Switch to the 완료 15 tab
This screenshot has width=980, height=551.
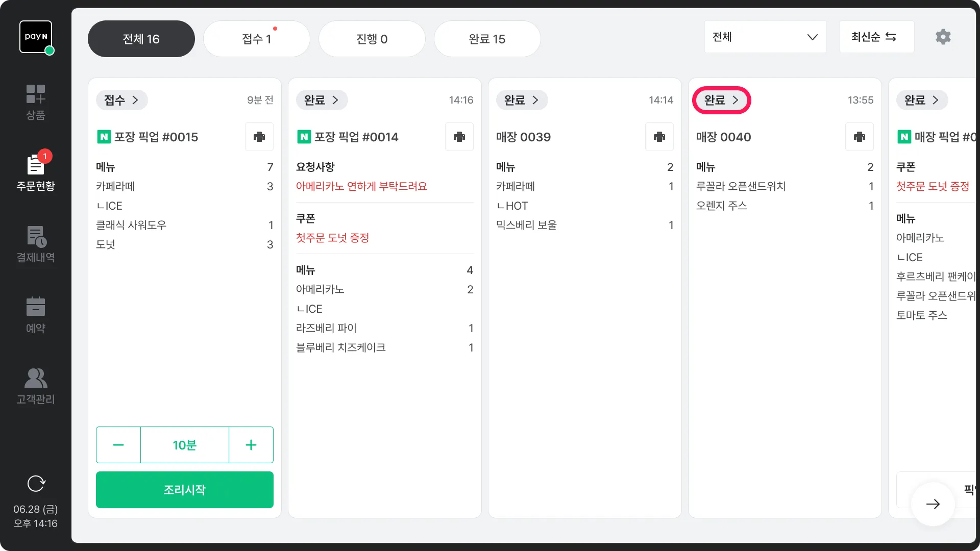pyautogui.click(x=487, y=39)
